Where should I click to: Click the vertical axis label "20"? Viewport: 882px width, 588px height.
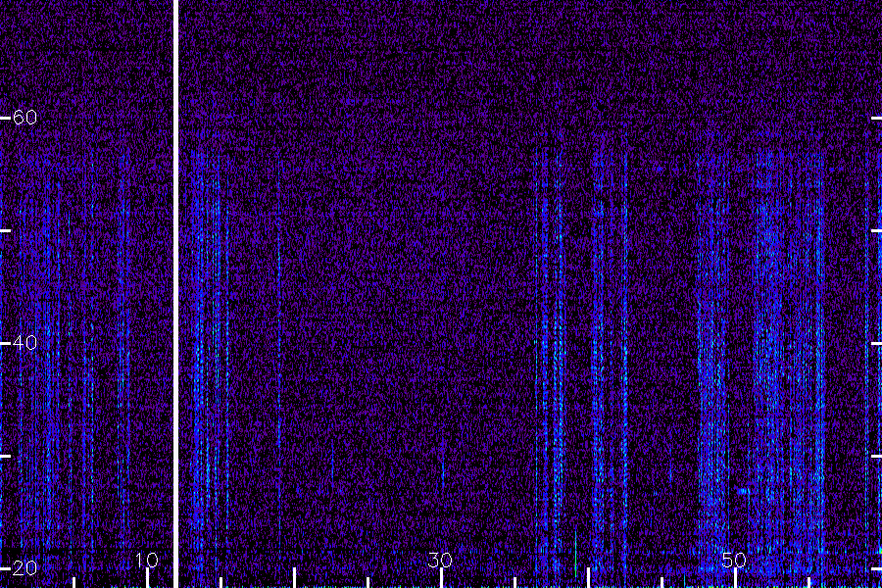tap(24, 568)
